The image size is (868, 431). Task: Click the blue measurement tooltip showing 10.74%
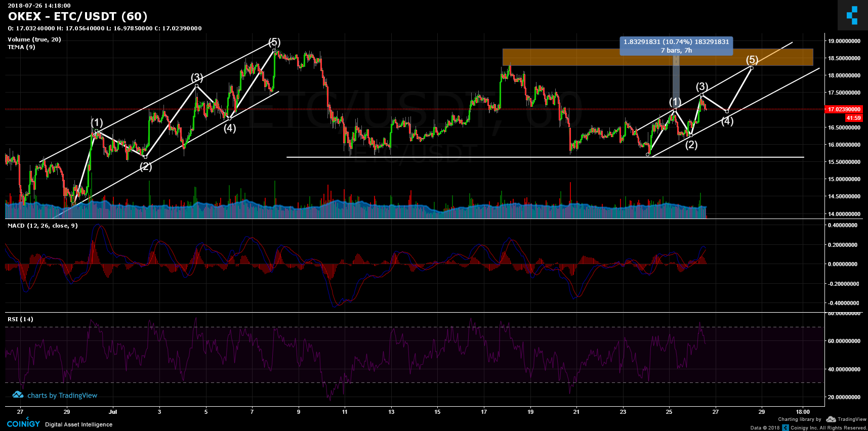[676, 46]
